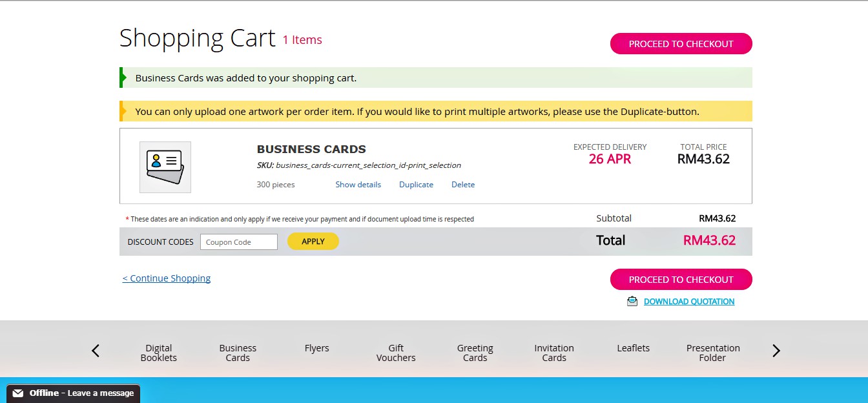Image resolution: width=868 pixels, height=403 pixels.
Task: Click the left carousel arrow
Action: click(96, 351)
